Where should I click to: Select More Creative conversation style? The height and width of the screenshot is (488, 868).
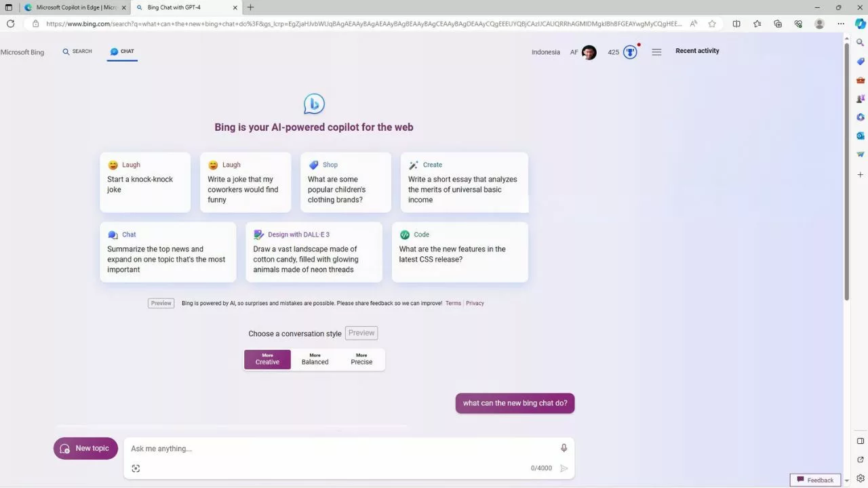[x=267, y=359]
